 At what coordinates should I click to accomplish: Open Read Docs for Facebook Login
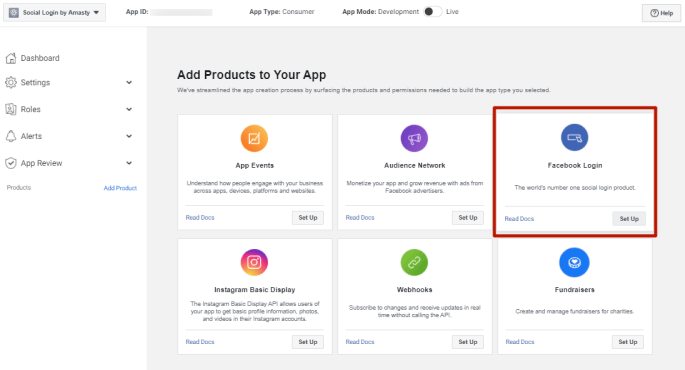click(519, 218)
